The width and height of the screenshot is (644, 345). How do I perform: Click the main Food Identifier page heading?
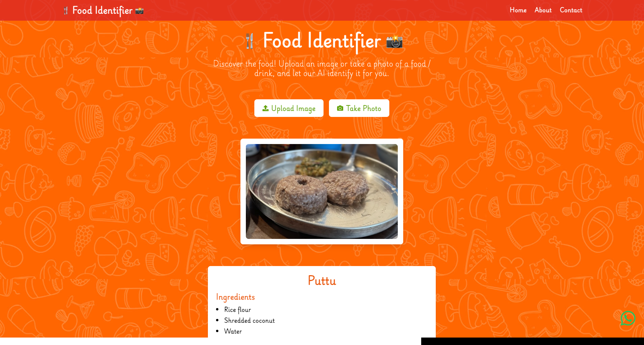click(322, 41)
